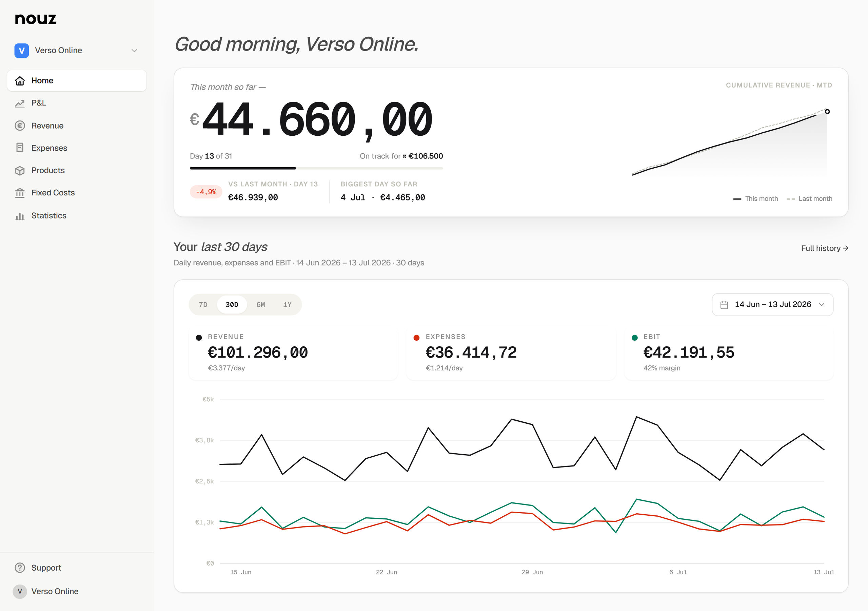Open the 14 Jun – 13 Jul 2026 date dropdown
This screenshot has width=868, height=611.
[x=772, y=305]
